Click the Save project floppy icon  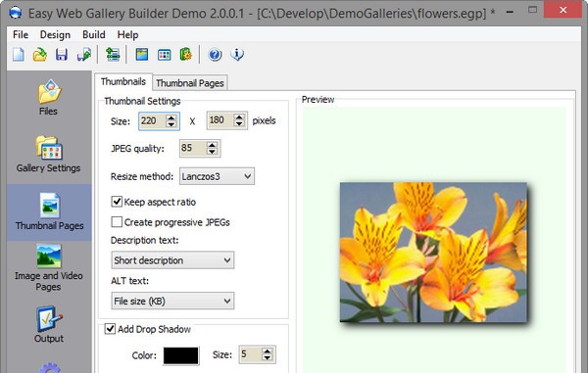[62, 55]
